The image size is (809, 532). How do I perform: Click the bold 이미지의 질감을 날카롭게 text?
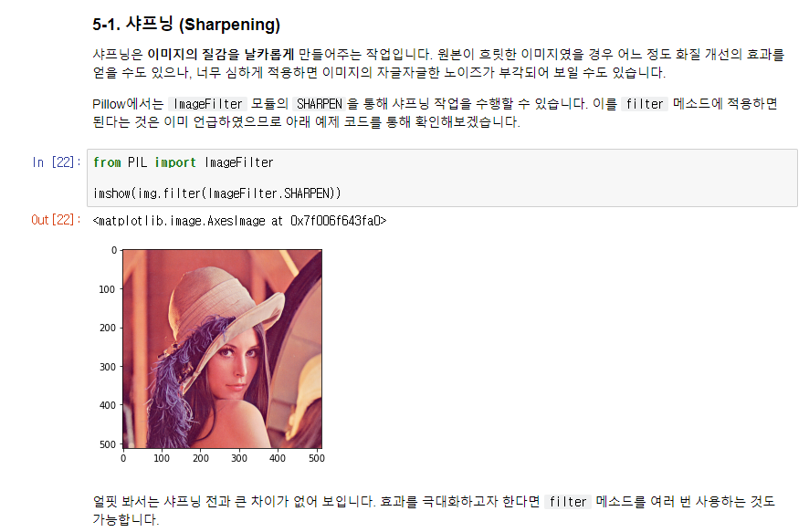tap(221, 54)
